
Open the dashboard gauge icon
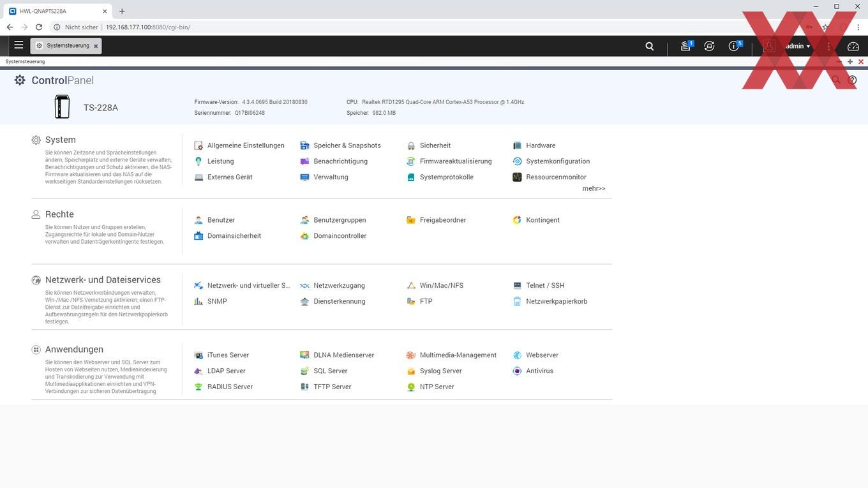click(x=853, y=46)
